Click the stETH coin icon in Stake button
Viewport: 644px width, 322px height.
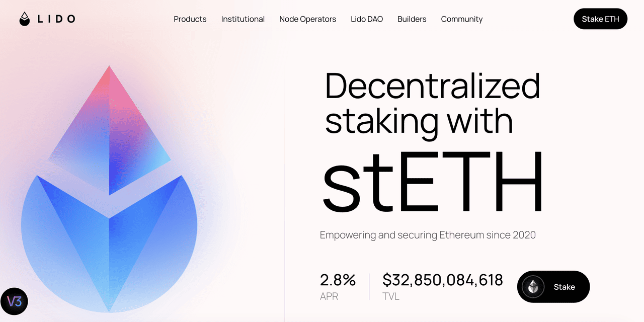pyautogui.click(x=533, y=287)
